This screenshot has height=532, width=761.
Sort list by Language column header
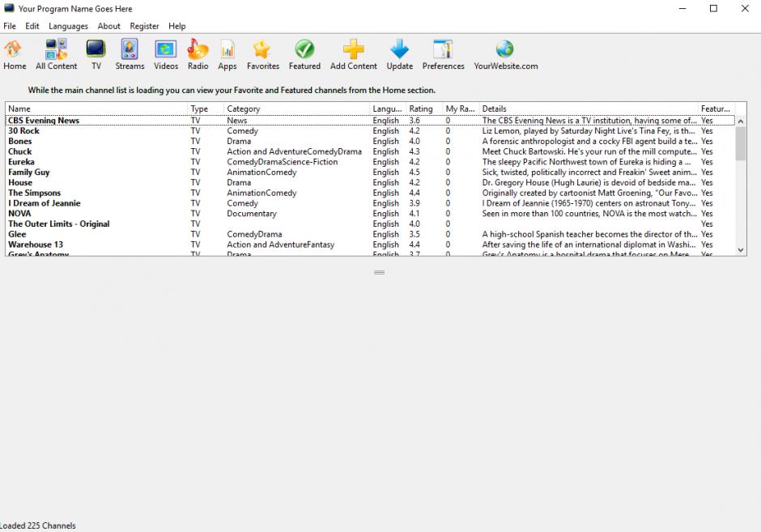(388, 109)
